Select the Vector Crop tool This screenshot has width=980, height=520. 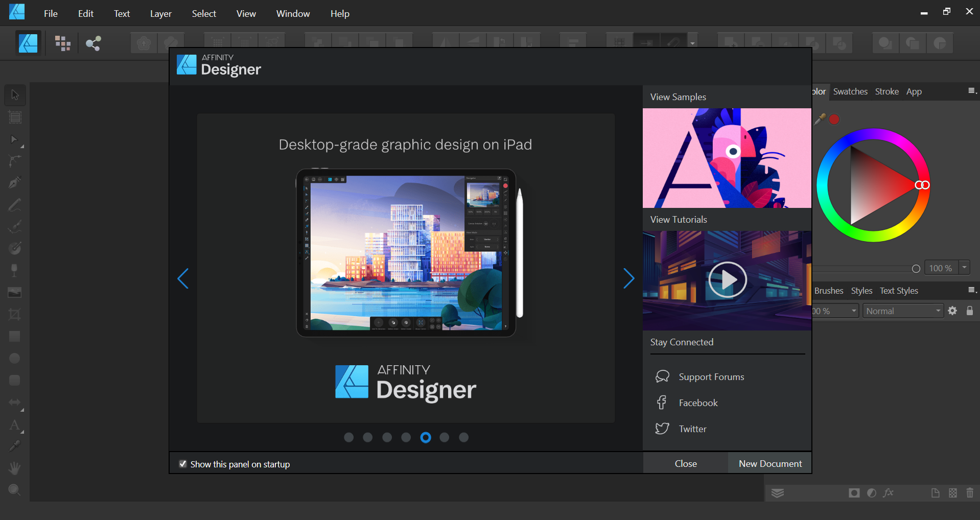click(15, 314)
